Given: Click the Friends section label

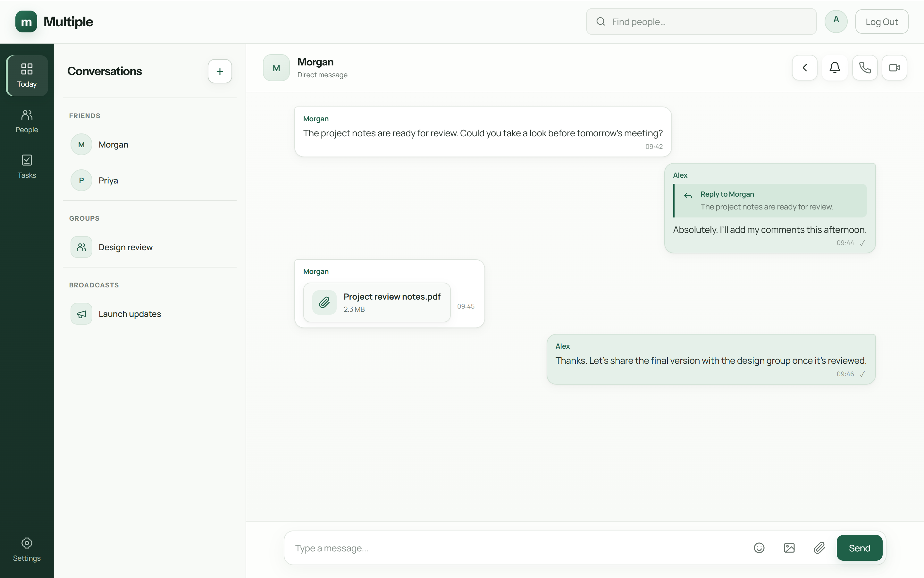Looking at the screenshot, I should pos(85,116).
